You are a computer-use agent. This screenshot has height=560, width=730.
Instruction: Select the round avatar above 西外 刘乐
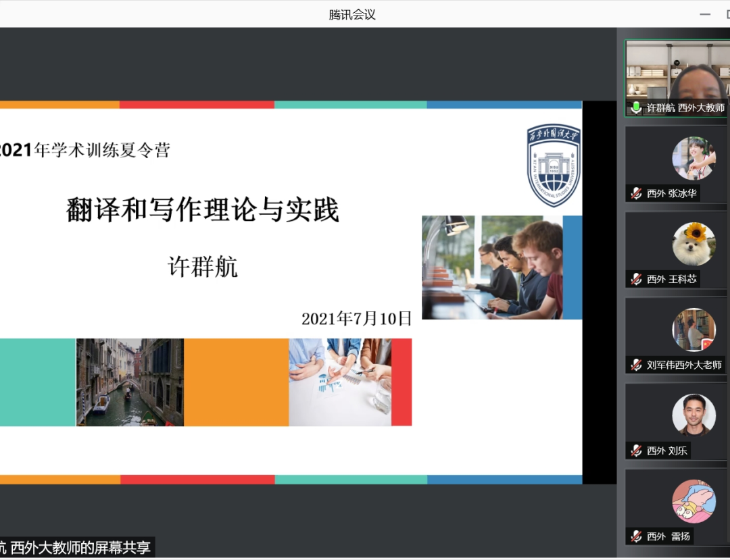click(x=693, y=415)
